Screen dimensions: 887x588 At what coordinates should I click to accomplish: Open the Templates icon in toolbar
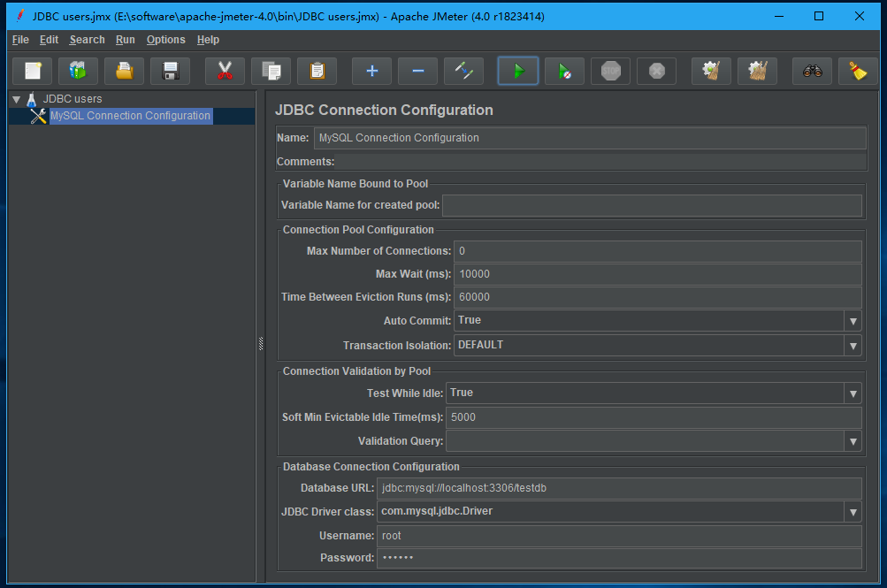point(78,71)
